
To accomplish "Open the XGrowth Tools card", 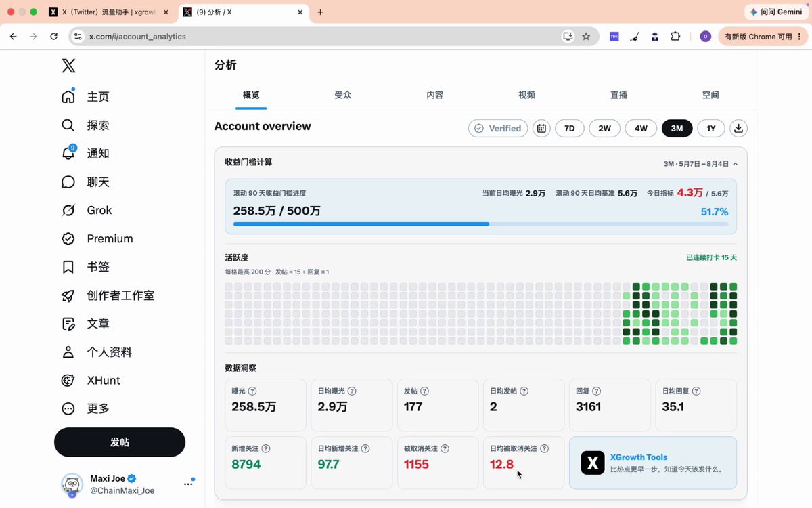I will click(x=653, y=463).
